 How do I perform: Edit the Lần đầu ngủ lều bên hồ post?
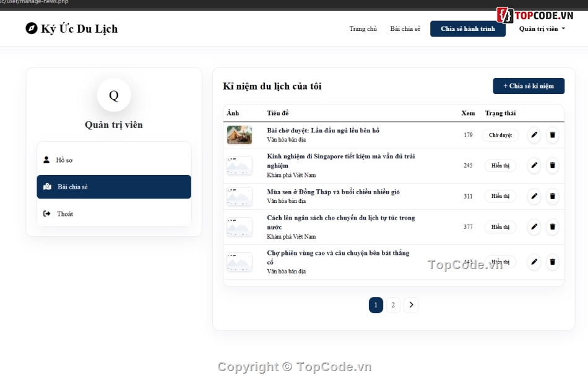[534, 135]
